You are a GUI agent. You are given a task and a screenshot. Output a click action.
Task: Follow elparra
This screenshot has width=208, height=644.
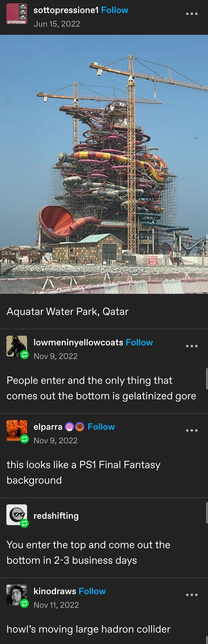(x=101, y=427)
